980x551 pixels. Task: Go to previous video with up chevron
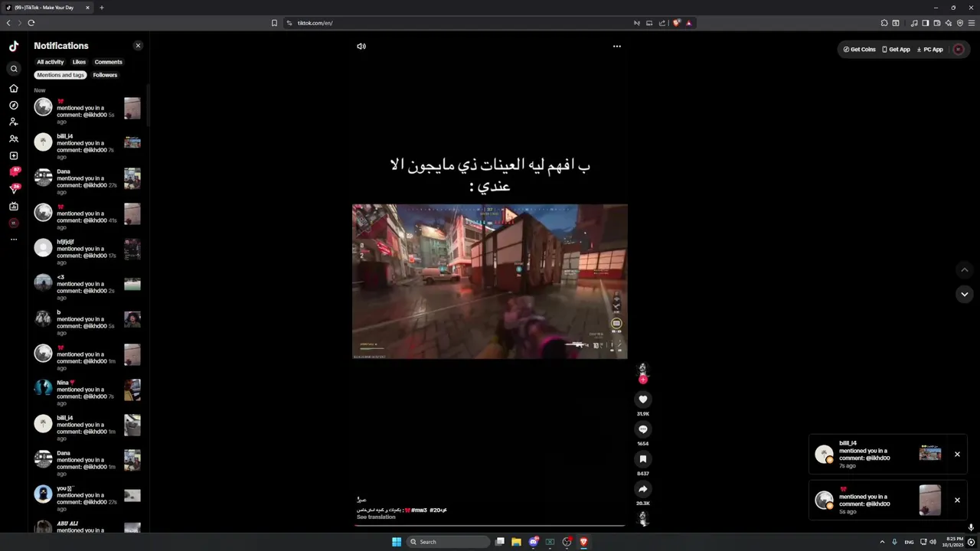(965, 269)
